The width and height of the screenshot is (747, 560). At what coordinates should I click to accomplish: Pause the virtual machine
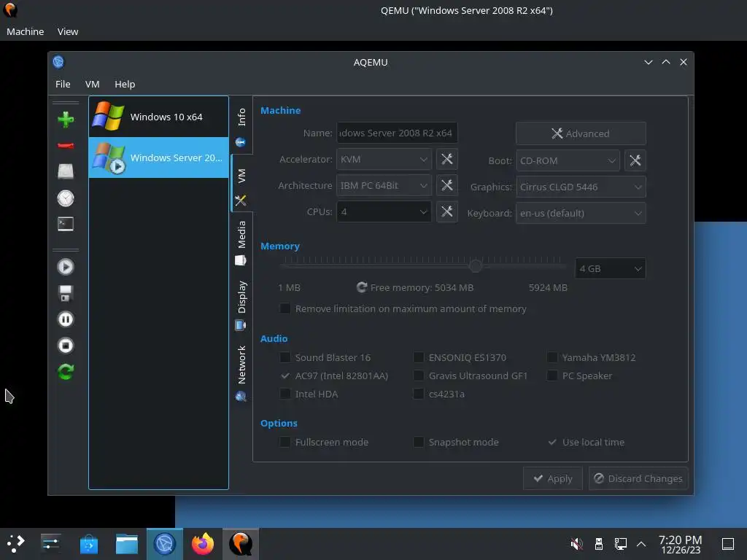click(x=66, y=319)
